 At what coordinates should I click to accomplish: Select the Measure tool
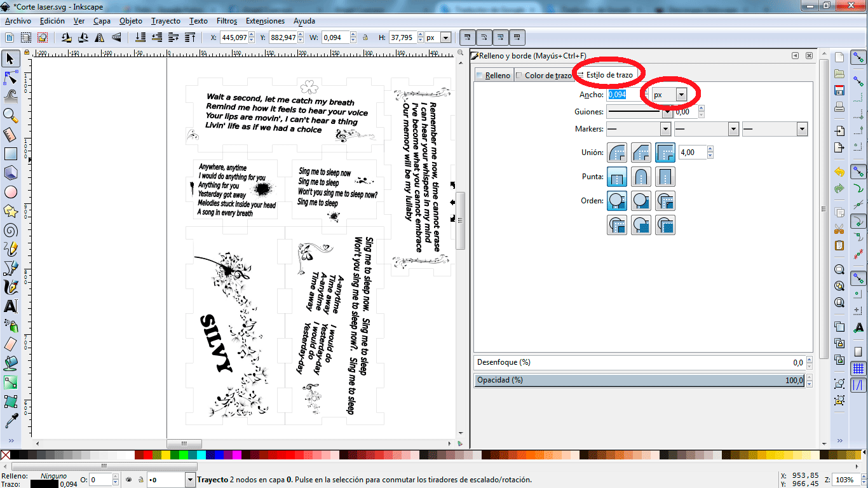[10, 135]
